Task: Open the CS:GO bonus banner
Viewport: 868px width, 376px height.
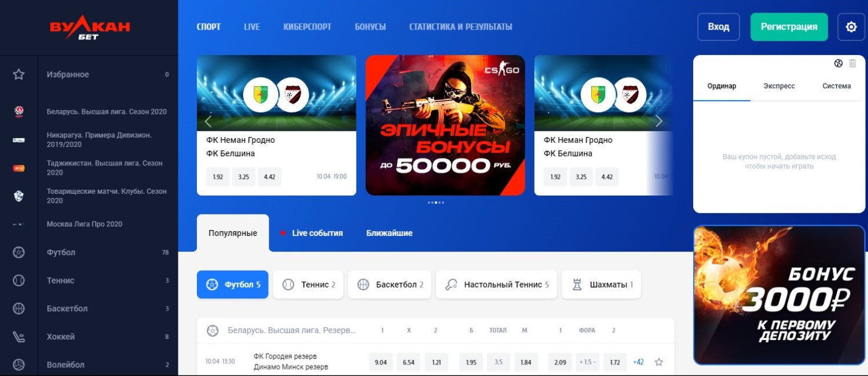Action: [445, 125]
